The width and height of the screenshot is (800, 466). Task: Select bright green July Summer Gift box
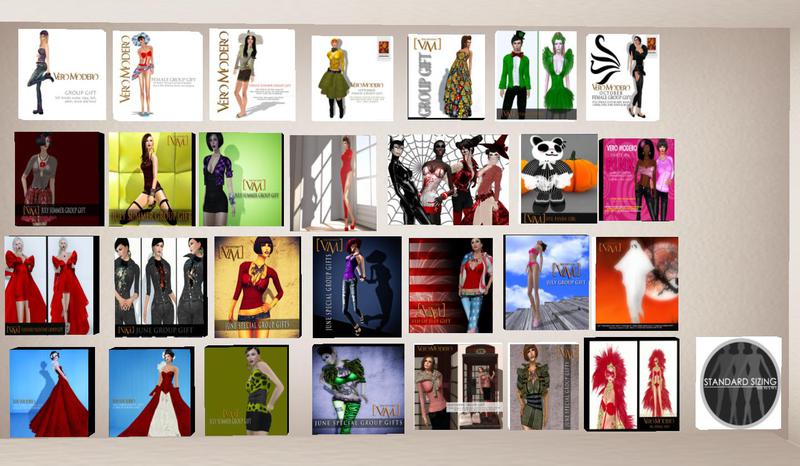coord(241,179)
